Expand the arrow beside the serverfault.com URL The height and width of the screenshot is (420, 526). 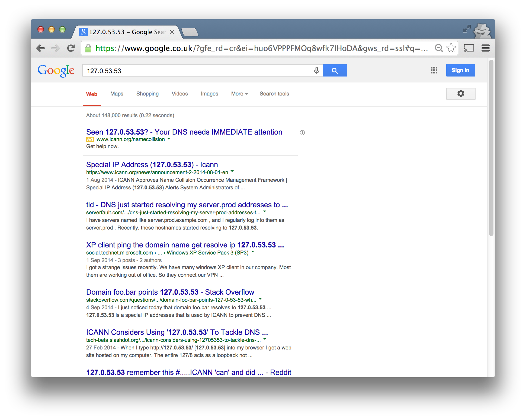point(265,212)
